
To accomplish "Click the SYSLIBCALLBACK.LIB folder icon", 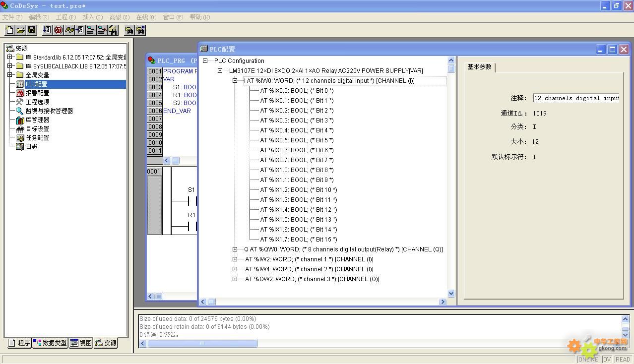I will click(20, 66).
